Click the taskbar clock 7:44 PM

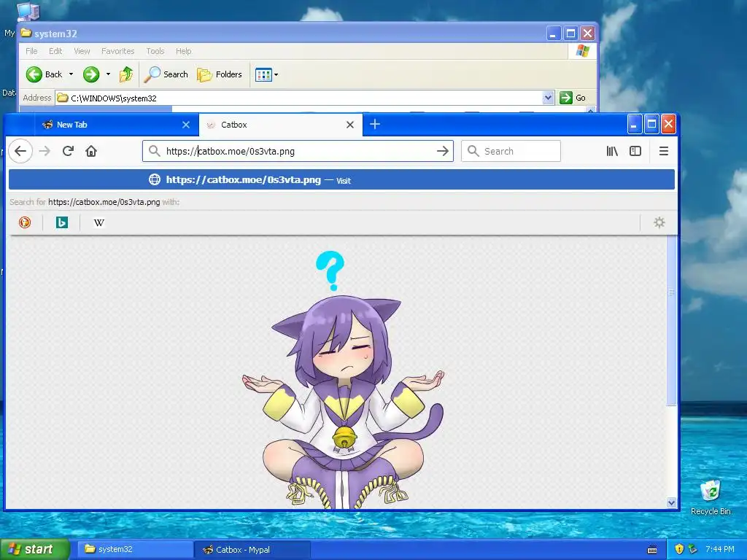(720, 549)
